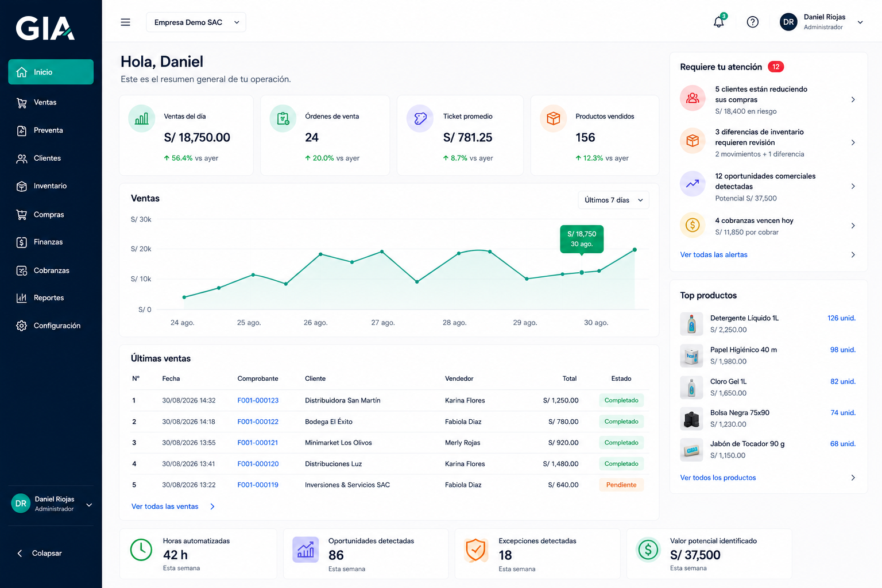
Task: Click the Horas automatizadas clock icon
Action: (141, 550)
